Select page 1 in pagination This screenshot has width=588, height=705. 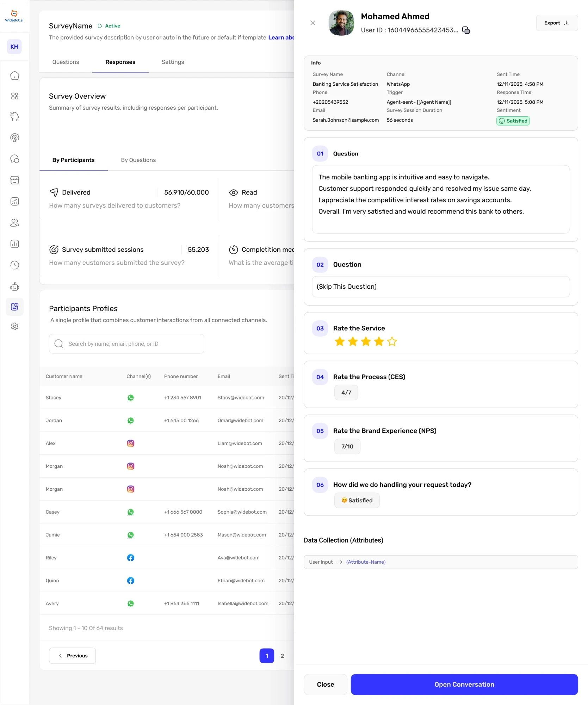click(x=267, y=656)
